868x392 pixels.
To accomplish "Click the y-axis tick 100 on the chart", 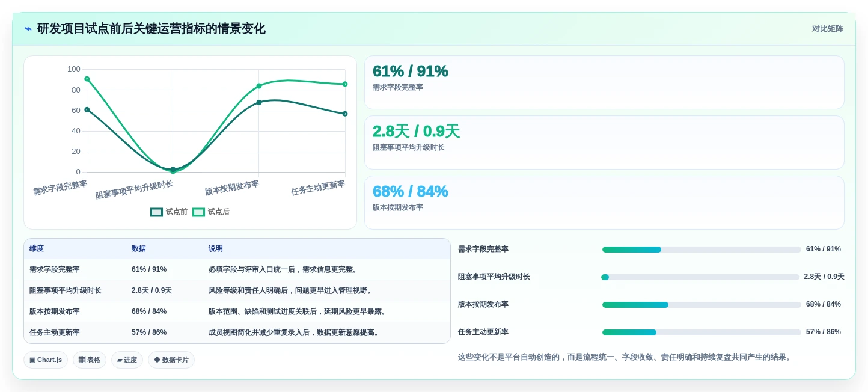I will 74,69.
